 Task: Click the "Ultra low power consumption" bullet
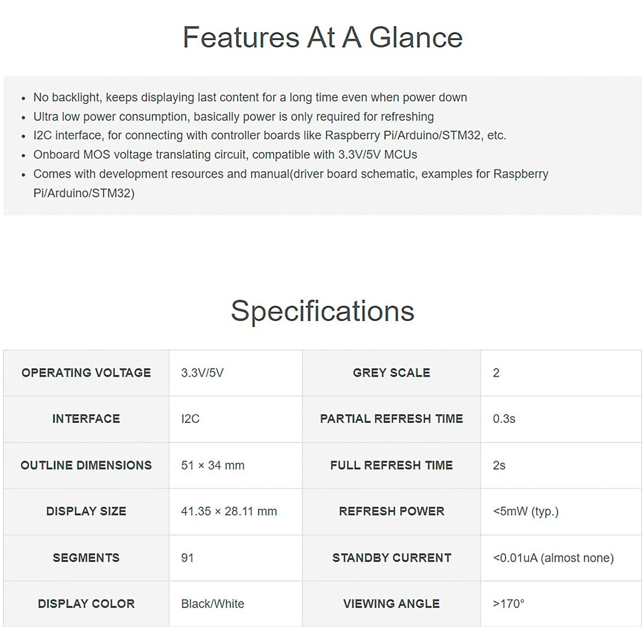233,117
